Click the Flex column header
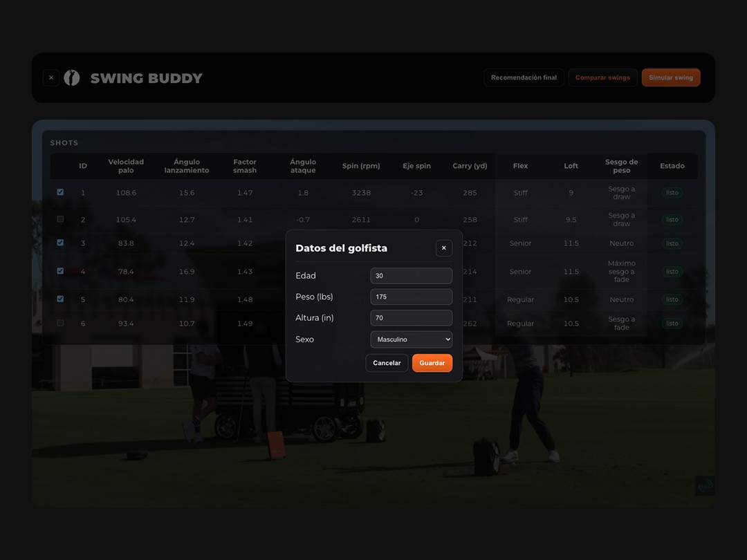The image size is (747, 560). 520,166
